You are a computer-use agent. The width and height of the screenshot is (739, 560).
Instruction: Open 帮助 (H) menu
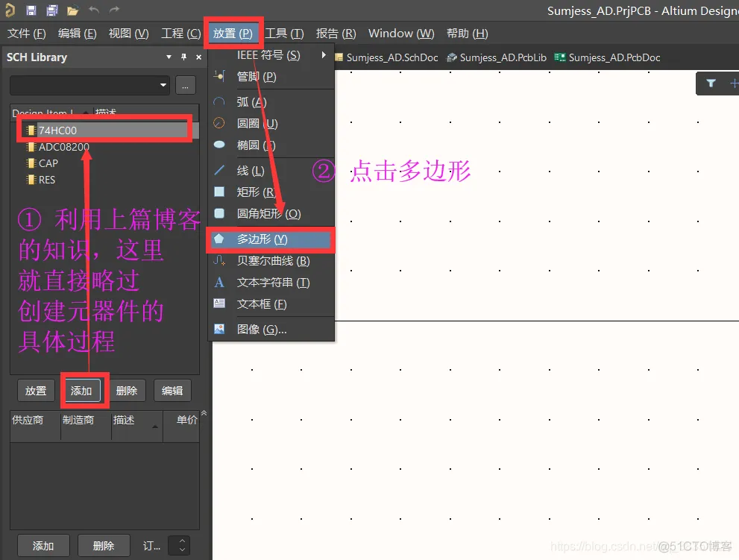click(468, 34)
